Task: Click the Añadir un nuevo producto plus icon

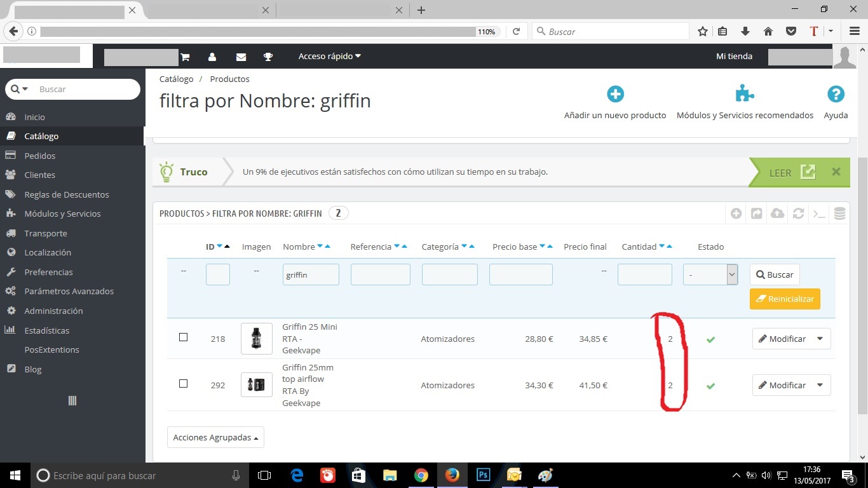Action: coord(615,94)
